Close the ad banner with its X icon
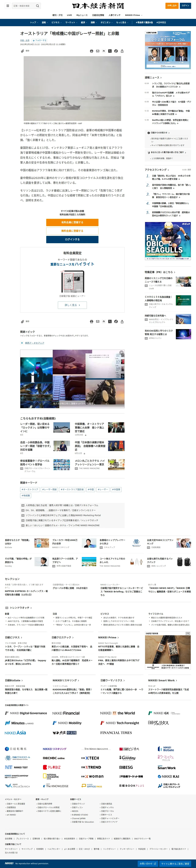Screen dimensions: 196x868 (x=122, y=353)
